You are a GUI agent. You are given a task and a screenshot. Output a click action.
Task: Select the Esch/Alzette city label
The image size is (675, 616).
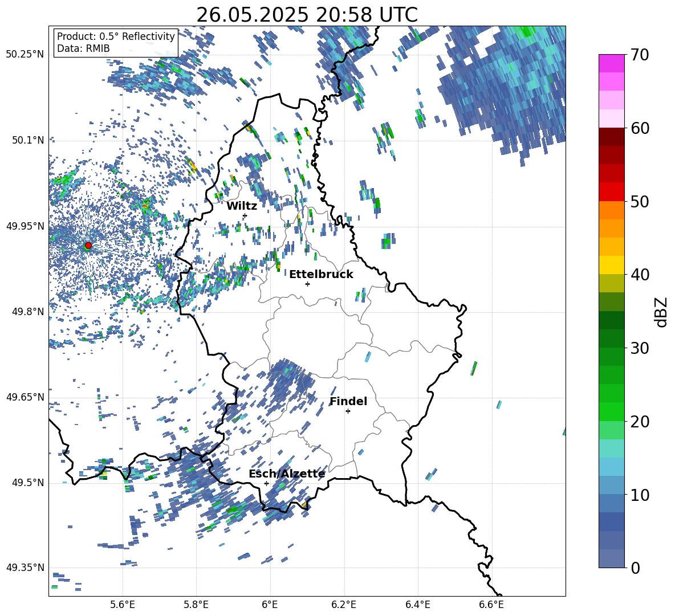(287, 474)
